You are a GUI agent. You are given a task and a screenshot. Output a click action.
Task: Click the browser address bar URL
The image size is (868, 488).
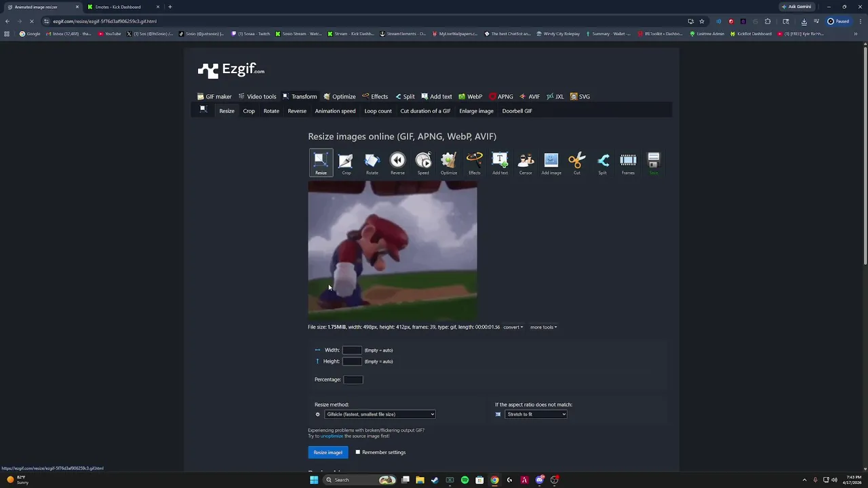coord(105,21)
